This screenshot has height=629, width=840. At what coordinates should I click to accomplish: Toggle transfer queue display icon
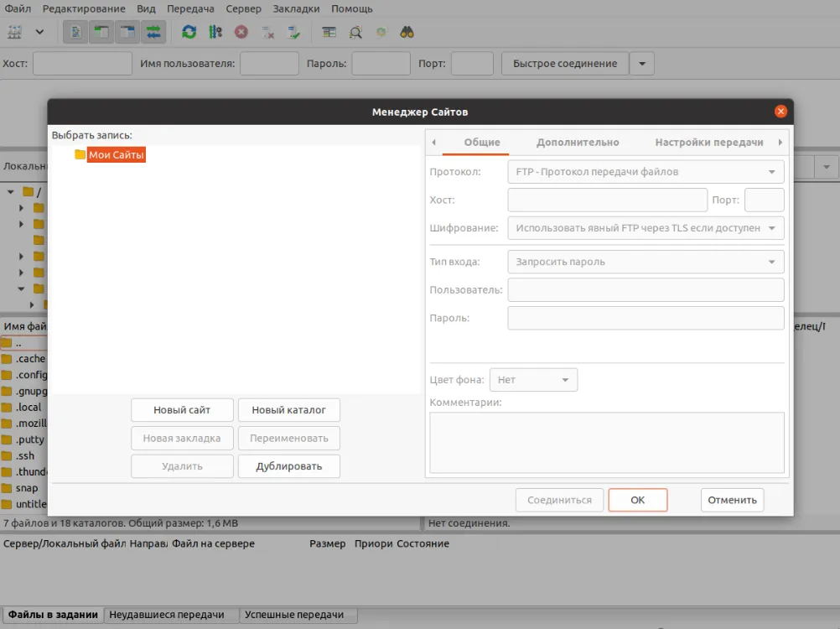click(x=153, y=32)
